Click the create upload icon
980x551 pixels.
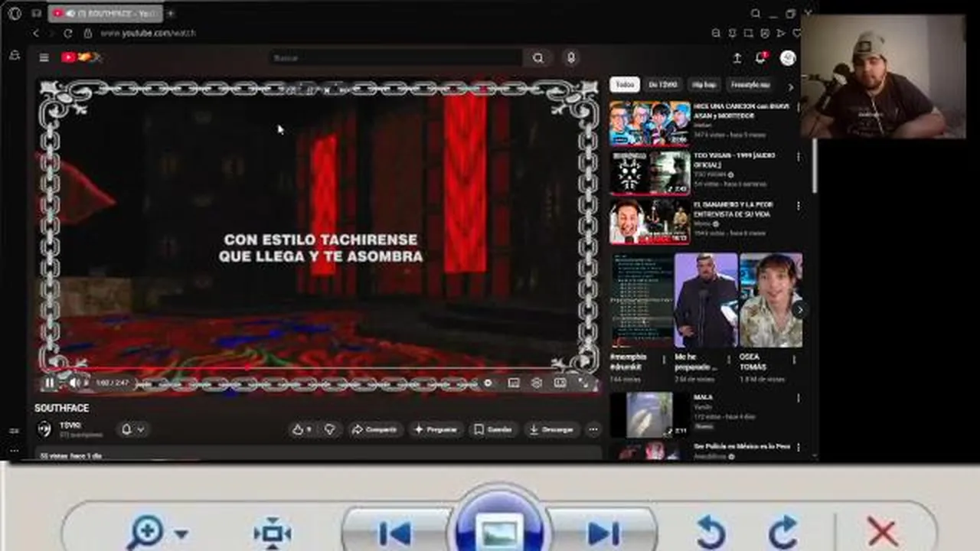pos(737,58)
